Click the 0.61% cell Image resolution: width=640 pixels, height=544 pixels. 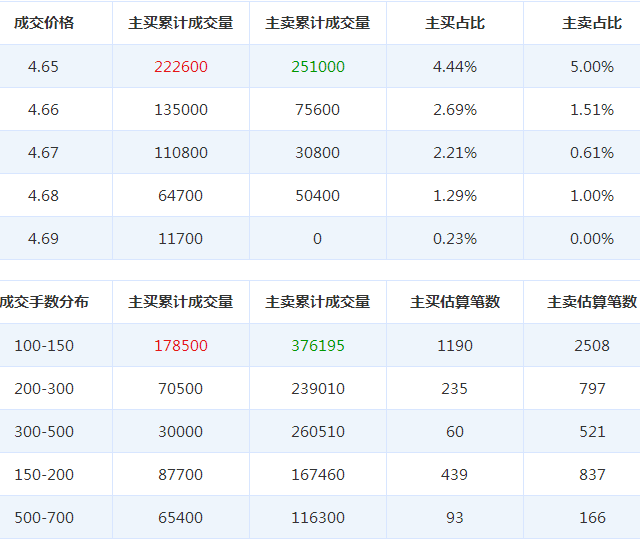pos(592,153)
